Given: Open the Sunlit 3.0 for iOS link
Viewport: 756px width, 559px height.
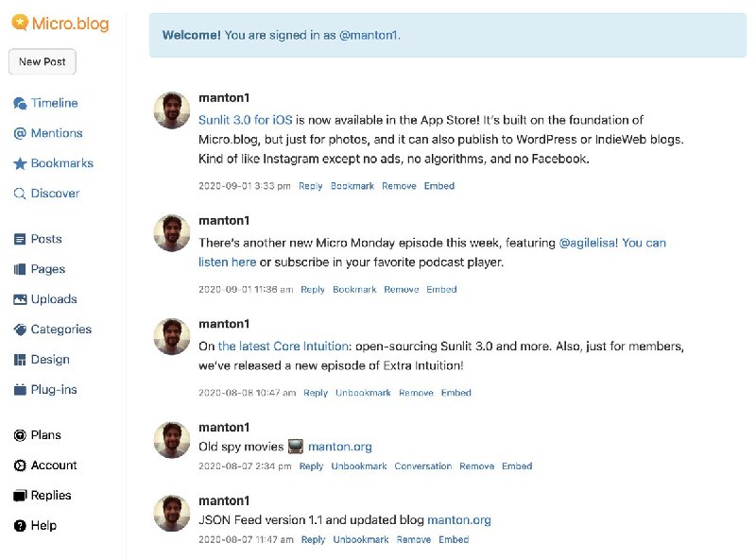Looking at the screenshot, I should click(x=245, y=120).
